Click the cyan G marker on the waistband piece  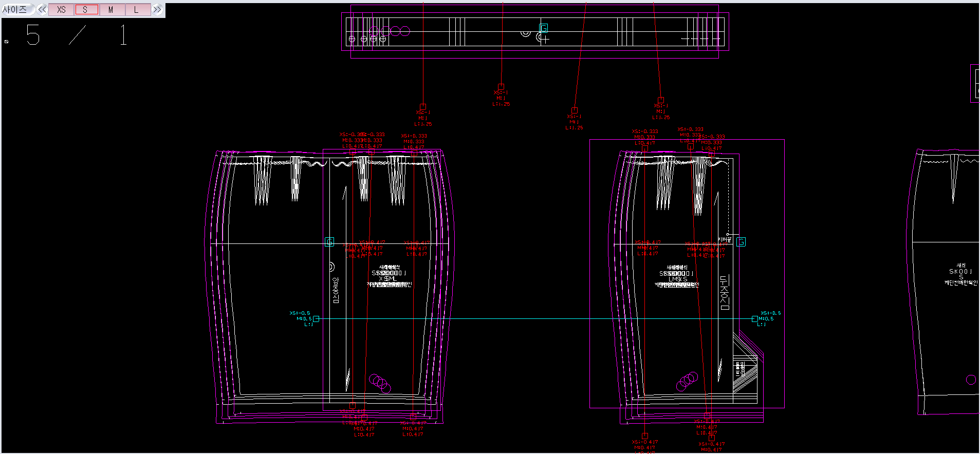point(543,28)
